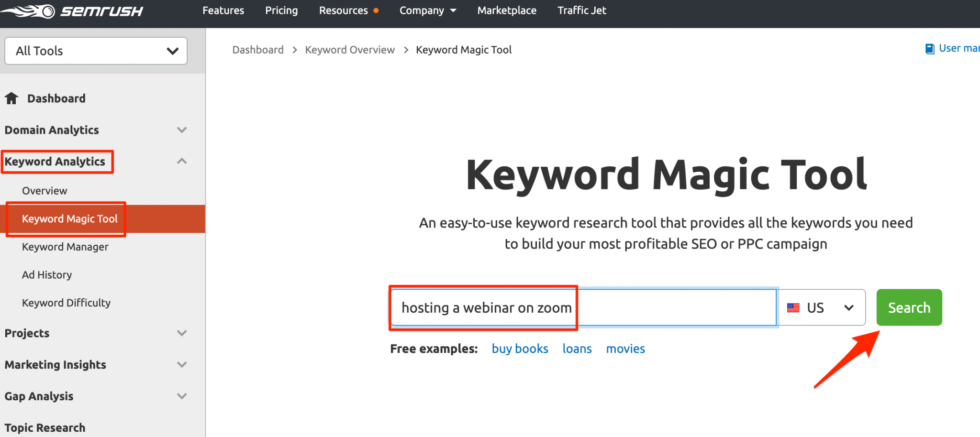This screenshot has height=437, width=980.
Task: Click the orange Resources notification dot
Action: [x=376, y=11]
